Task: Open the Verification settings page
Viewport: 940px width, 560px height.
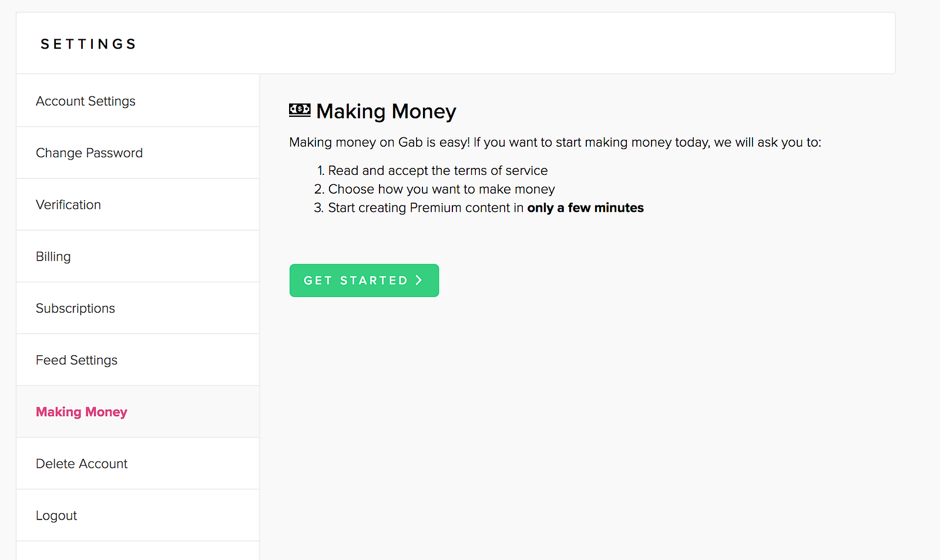Action: pyautogui.click(x=137, y=205)
